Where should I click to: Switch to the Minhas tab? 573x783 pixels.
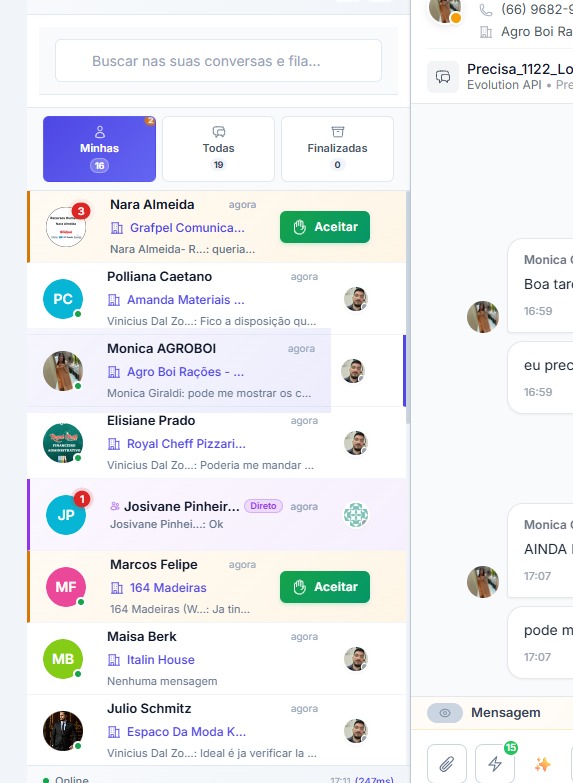(99, 149)
